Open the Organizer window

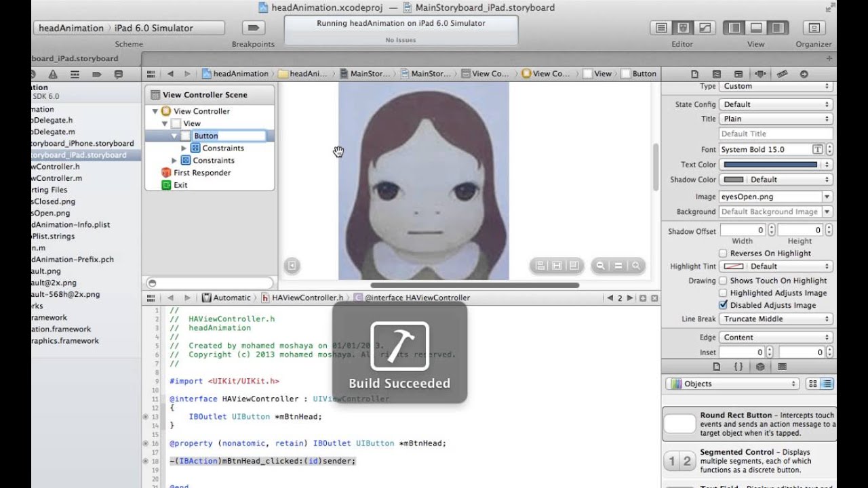[814, 28]
